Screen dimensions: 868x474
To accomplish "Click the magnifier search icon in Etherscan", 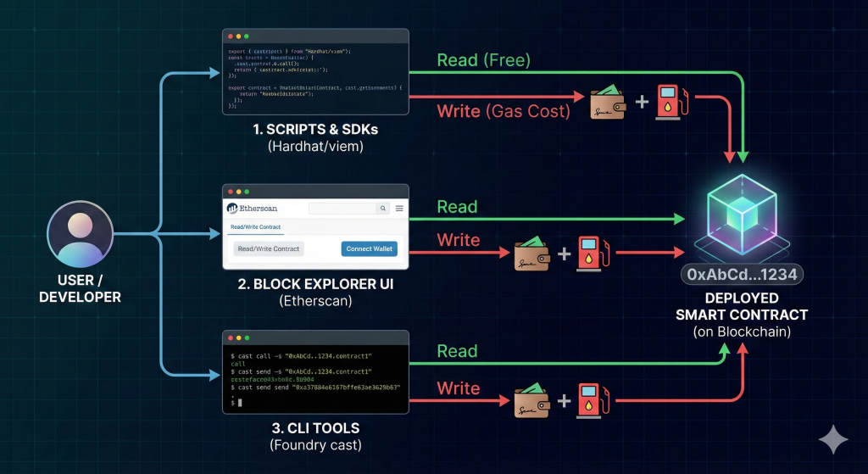I will [382, 208].
